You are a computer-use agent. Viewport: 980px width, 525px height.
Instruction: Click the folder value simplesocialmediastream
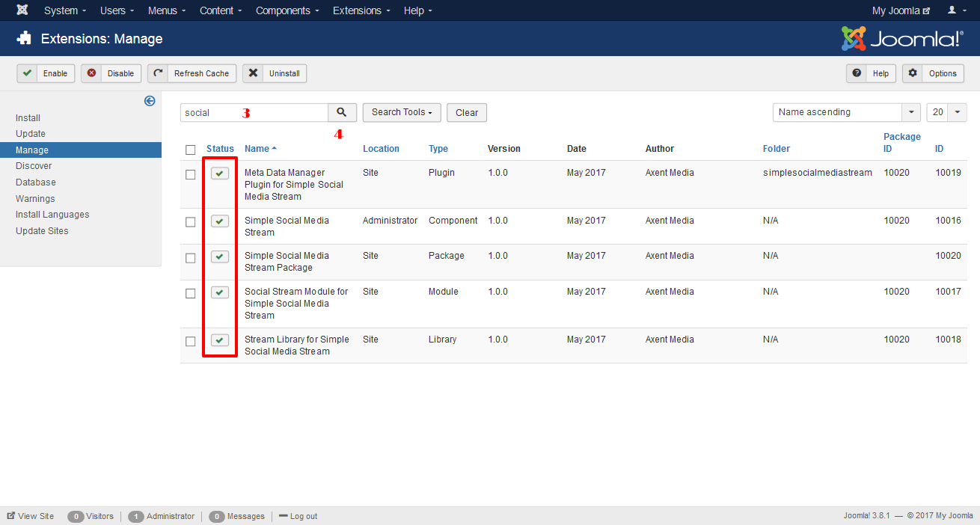click(x=818, y=173)
